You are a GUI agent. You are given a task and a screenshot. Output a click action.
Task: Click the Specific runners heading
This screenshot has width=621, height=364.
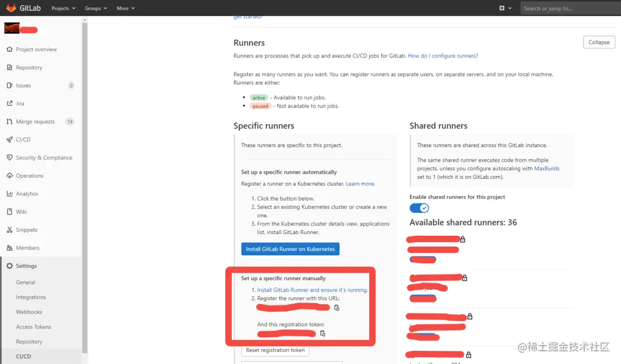(x=264, y=125)
